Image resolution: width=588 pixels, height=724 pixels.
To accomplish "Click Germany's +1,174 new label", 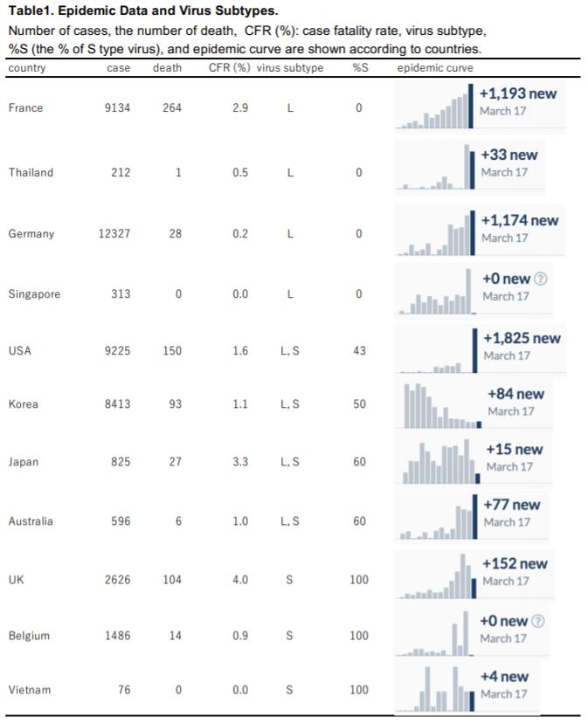I will click(520, 220).
